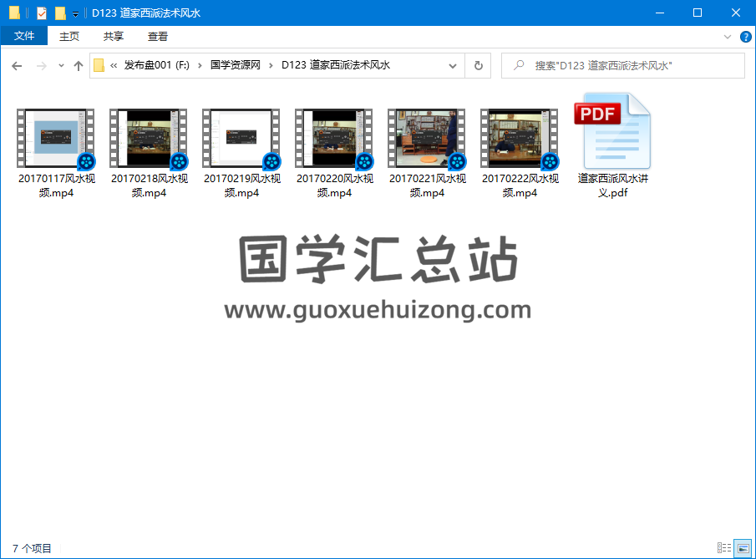Go forward with the forward arrow

(x=42, y=66)
